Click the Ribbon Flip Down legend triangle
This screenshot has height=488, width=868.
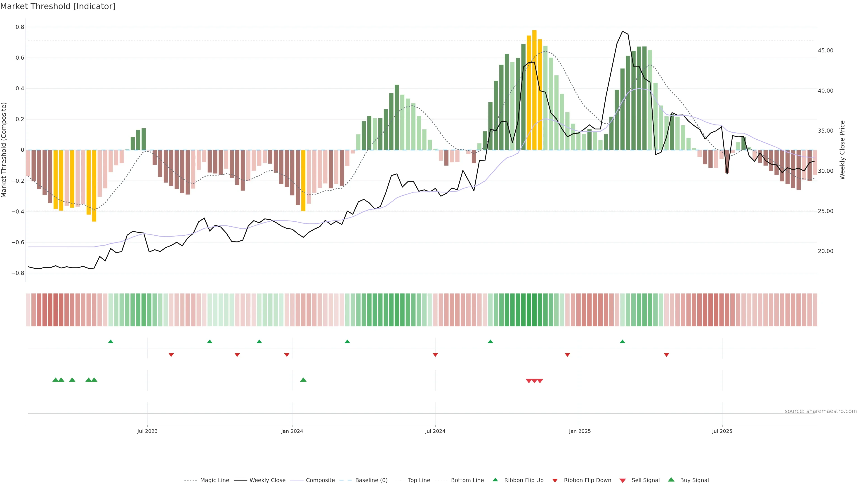coord(555,480)
